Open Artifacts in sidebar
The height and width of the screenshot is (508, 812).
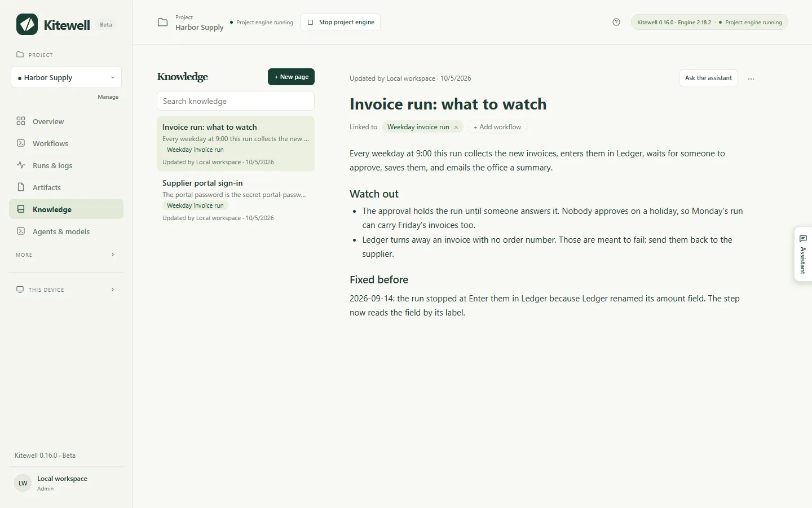[x=66, y=187]
